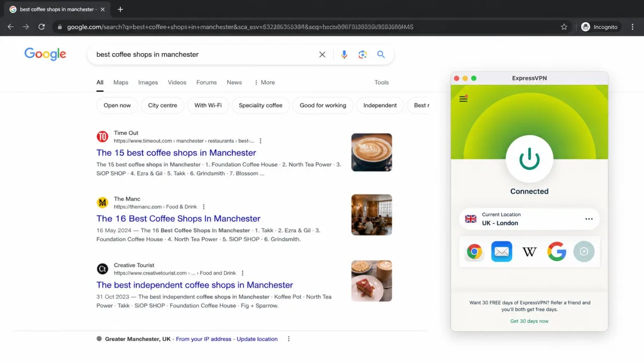Click 'Get 30 days now' link
The image size is (644, 362).
click(x=530, y=321)
